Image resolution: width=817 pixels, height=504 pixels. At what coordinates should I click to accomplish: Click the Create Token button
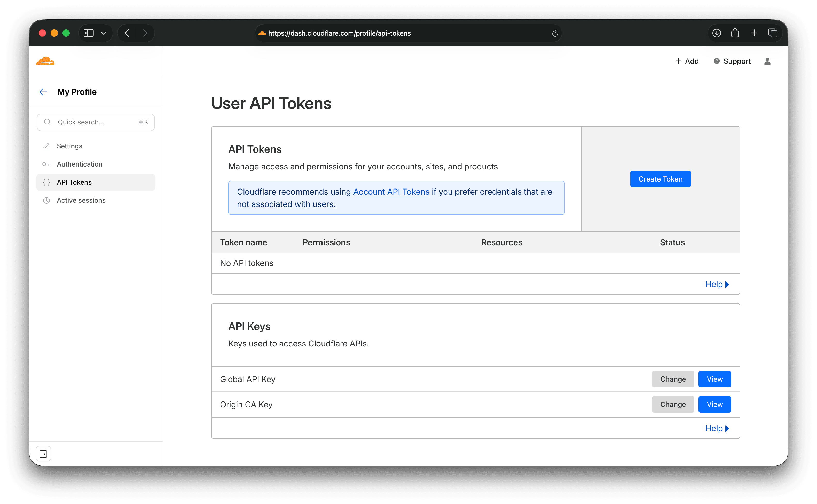point(660,179)
